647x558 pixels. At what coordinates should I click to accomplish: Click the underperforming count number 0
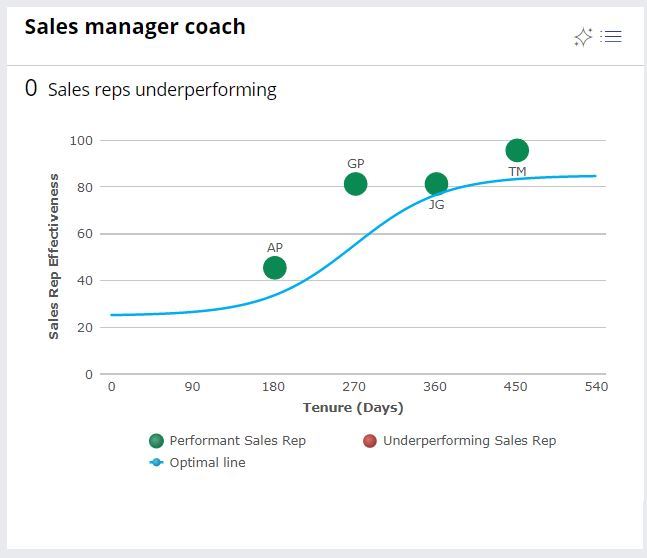(31, 89)
